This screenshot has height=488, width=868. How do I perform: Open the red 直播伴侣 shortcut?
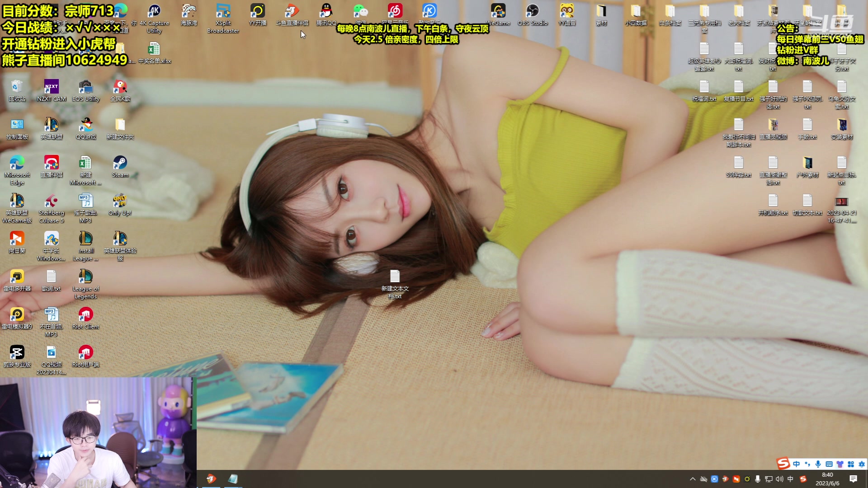tap(52, 166)
